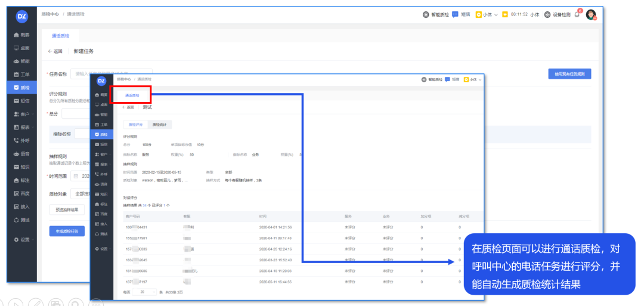Click the yellow timer icon beside 00:11:52
This screenshot has width=644, height=306.
point(505,14)
